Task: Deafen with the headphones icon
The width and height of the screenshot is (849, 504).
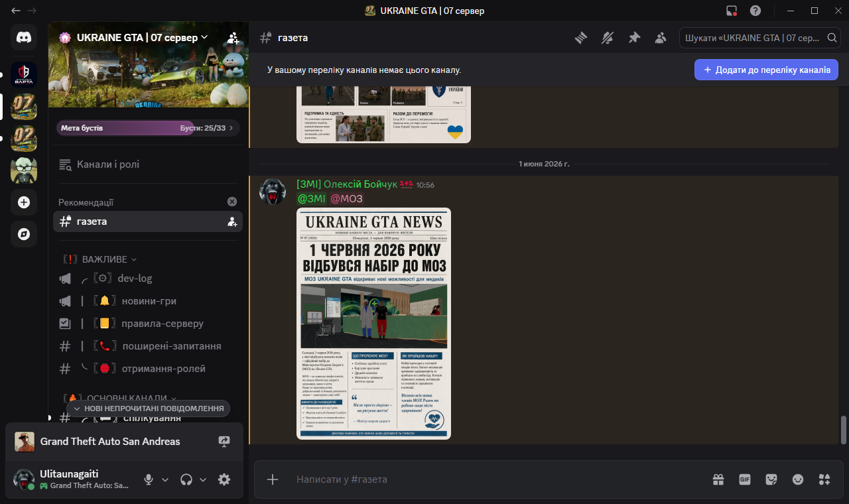Action: [186, 479]
